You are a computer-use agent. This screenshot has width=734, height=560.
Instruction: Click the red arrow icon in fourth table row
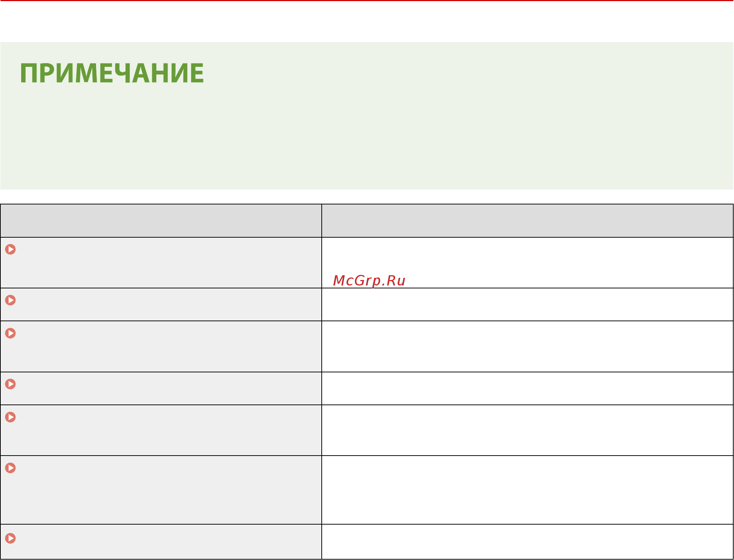[11, 384]
